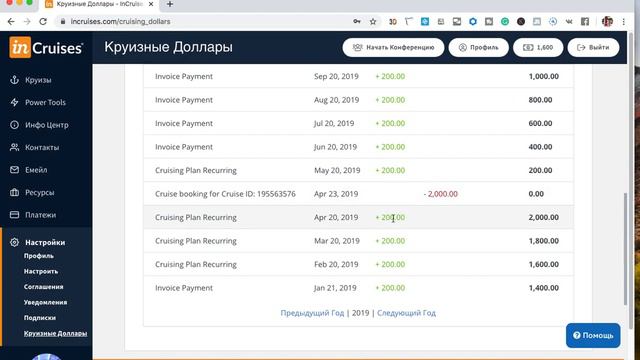Click the - 2,000.00 debit amount
Viewport: 640px width, 360px height.
(x=440, y=194)
